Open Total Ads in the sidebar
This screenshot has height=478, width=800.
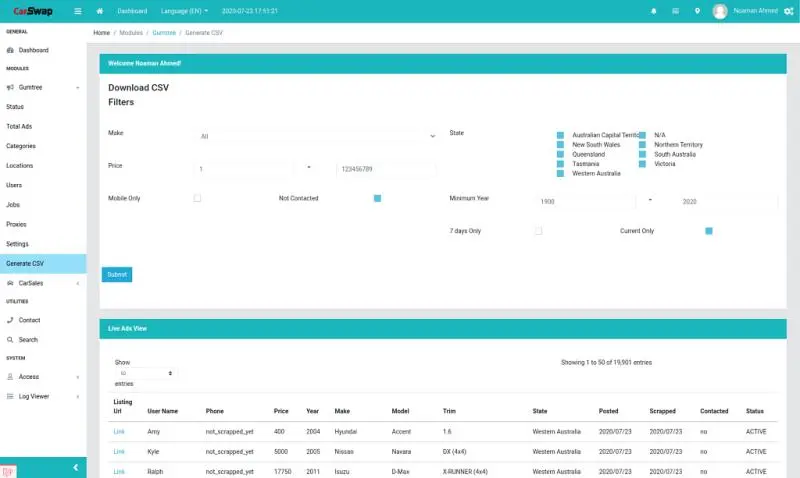pos(19,126)
